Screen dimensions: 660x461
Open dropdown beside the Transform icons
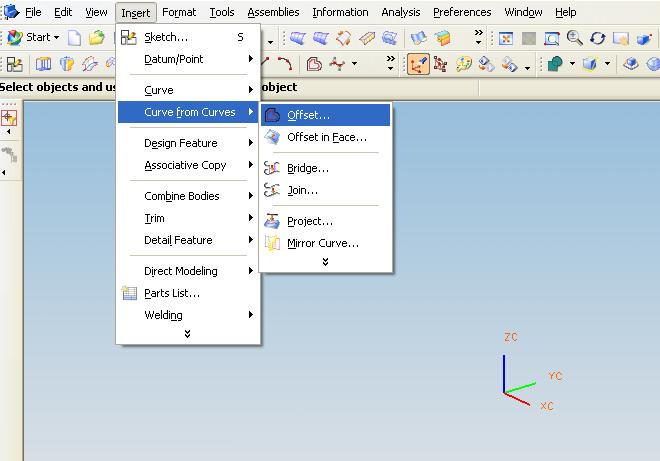(527, 68)
